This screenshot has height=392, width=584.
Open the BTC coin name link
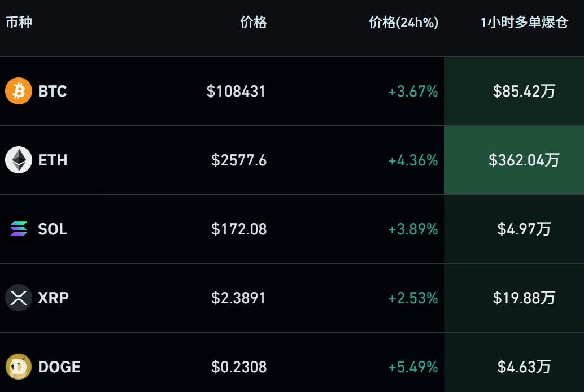(53, 92)
